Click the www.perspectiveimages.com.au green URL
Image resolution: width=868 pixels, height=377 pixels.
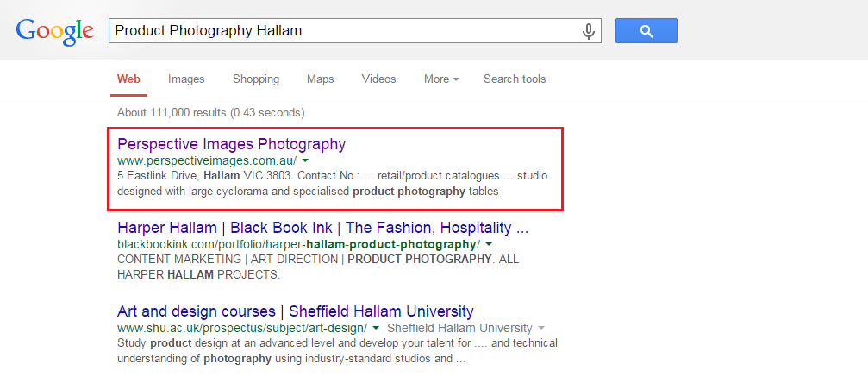point(207,160)
